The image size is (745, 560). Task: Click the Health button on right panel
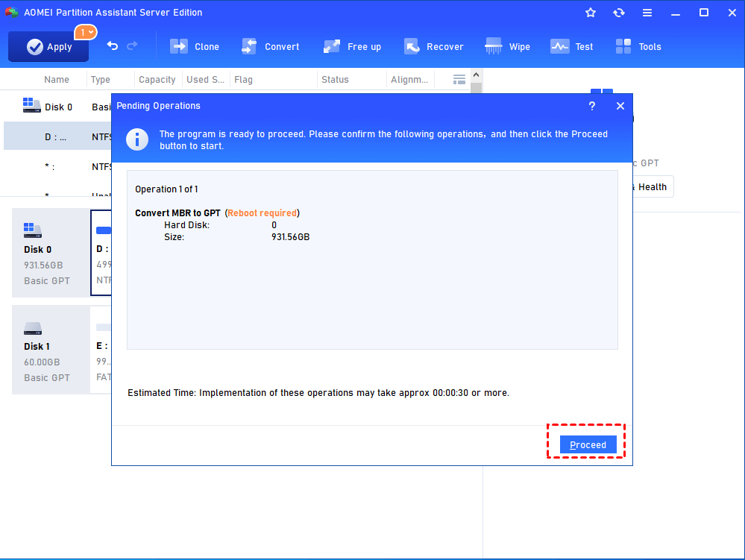(x=652, y=186)
